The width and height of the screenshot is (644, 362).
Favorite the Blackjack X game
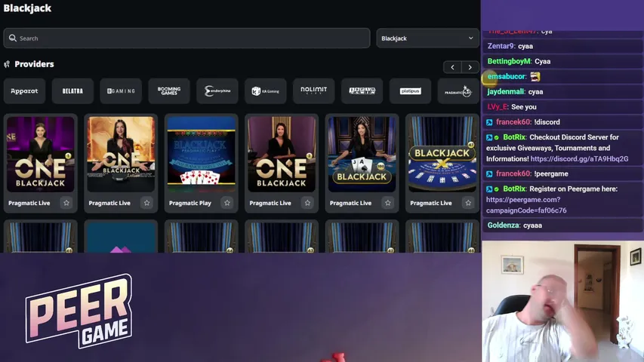(x=468, y=203)
